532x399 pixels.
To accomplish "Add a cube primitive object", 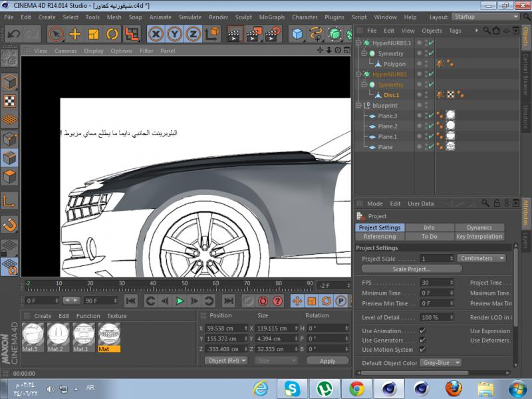I will pos(297,34).
